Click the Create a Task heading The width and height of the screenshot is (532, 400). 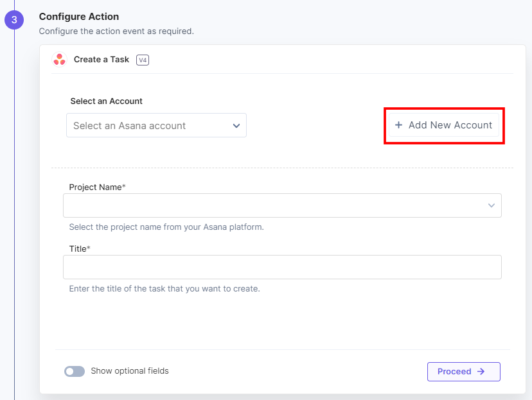102,59
